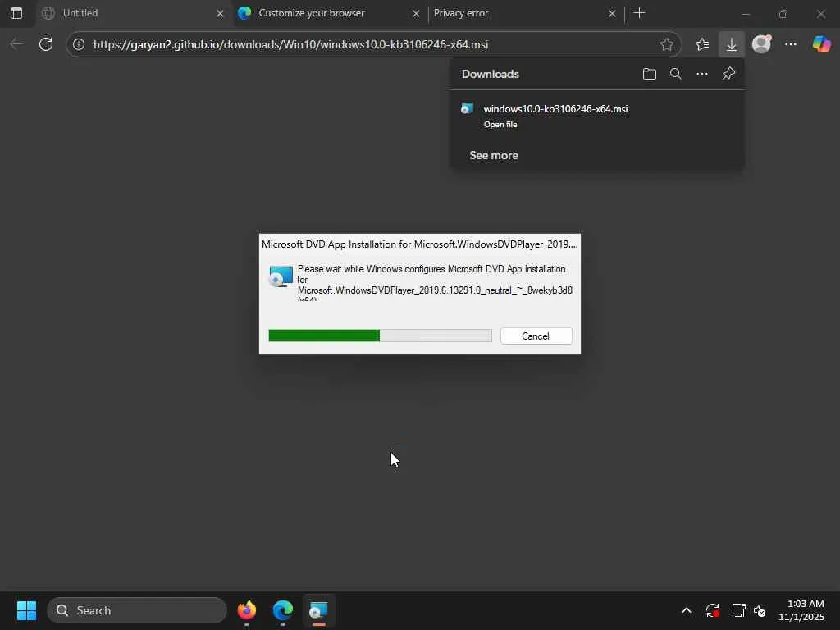Click the installer disc icon in dialog
Viewport: 840px width, 630px height.
click(x=281, y=276)
